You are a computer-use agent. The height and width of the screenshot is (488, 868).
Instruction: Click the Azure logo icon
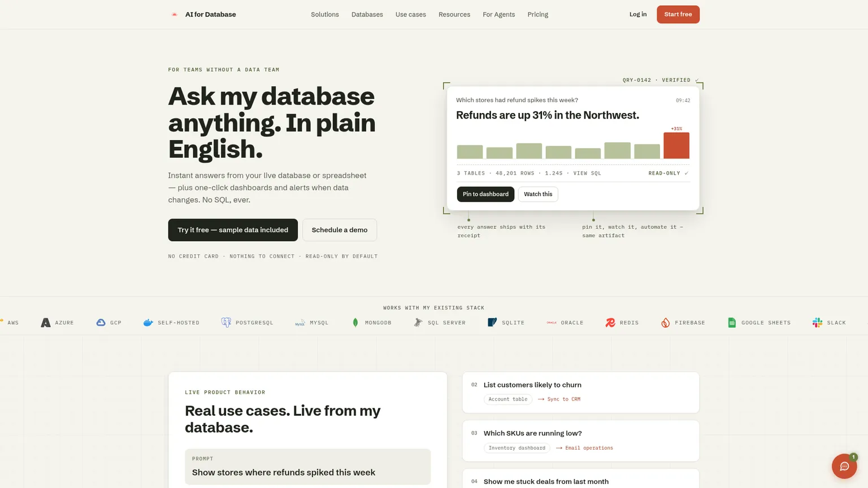click(x=46, y=323)
